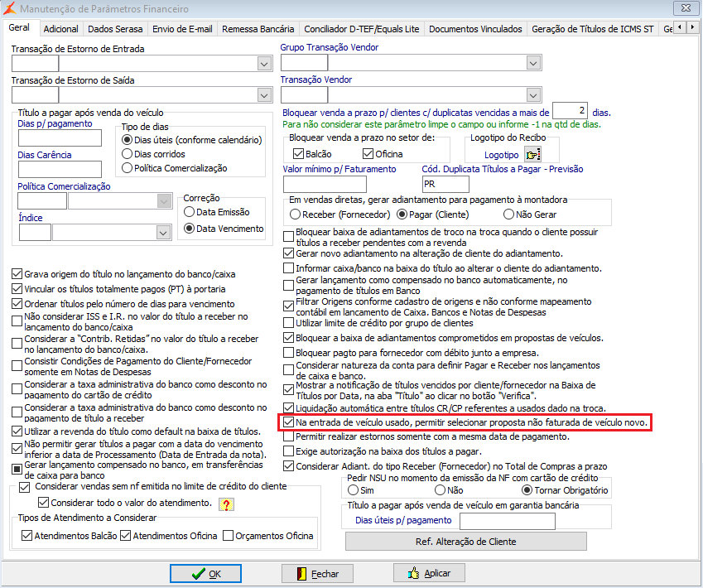Click the OK button
The height and width of the screenshot is (588, 703).
(x=206, y=574)
